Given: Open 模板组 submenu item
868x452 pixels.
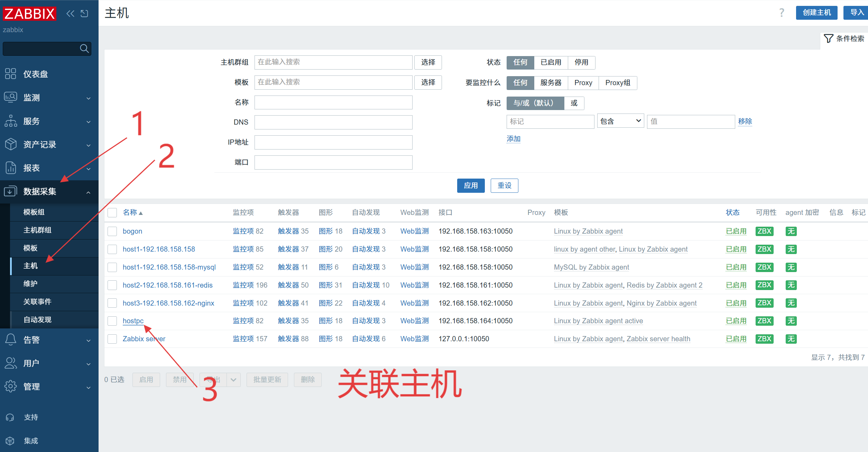Looking at the screenshot, I should 54,212.
